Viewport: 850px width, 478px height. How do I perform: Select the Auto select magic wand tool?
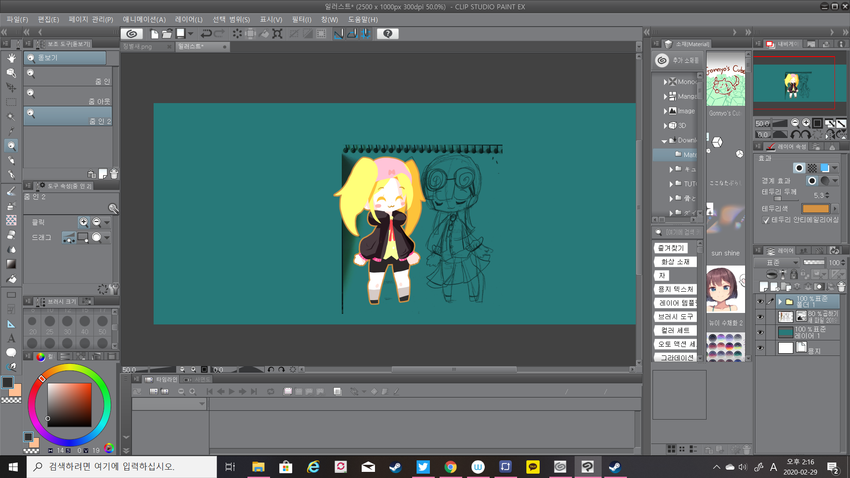[11, 117]
